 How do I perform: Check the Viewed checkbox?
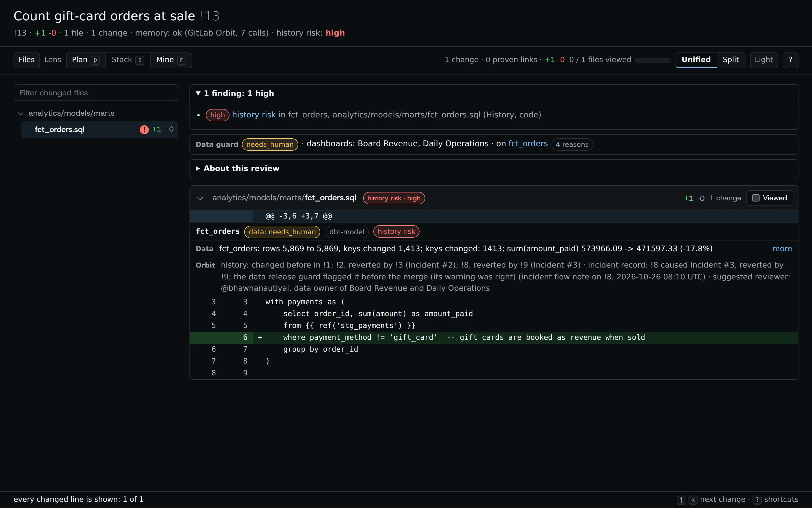756,198
